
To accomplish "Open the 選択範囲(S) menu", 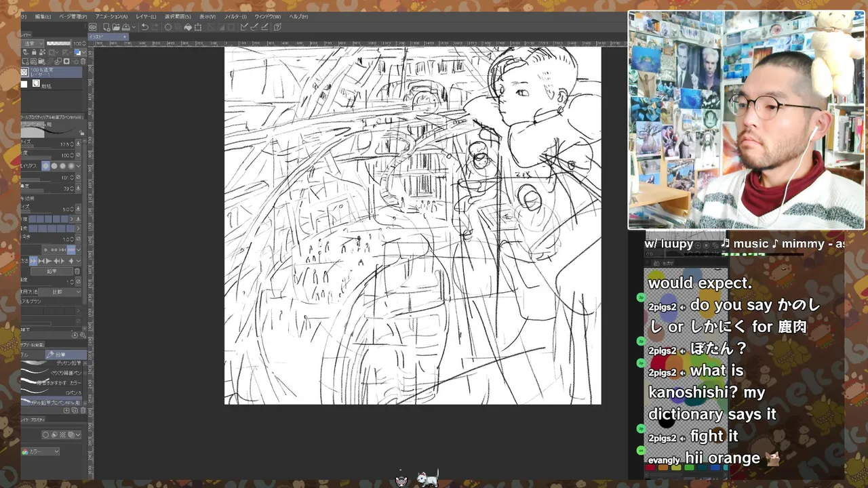I will click(x=178, y=16).
